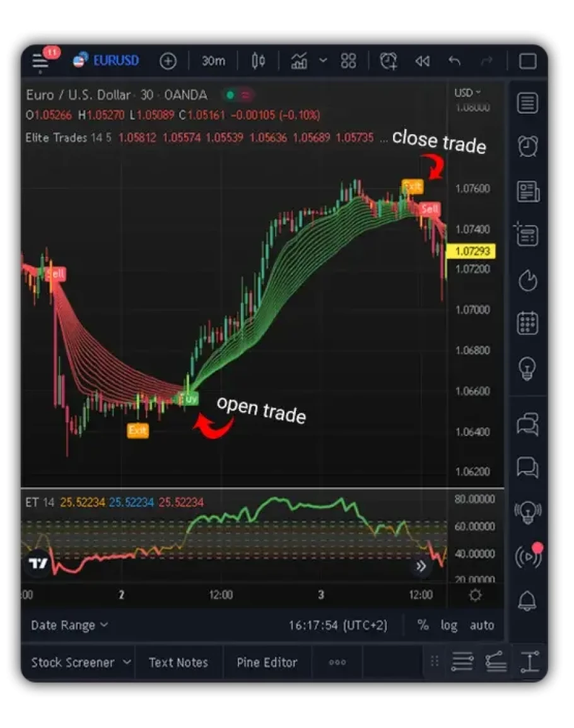Image resolution: width=574 pixels, height=728 pixels.
Task: Open the notifications bell icon
Action: click(527, 601)
